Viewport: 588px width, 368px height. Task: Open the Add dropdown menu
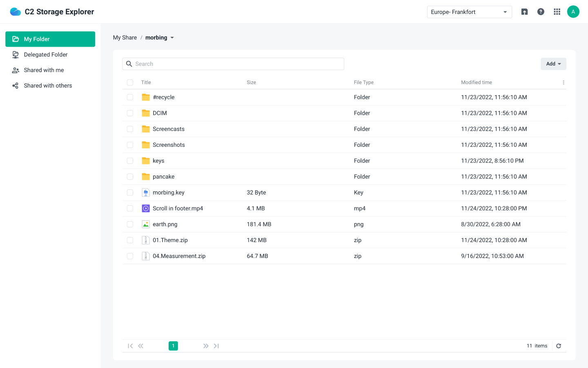tap(553, 64)
